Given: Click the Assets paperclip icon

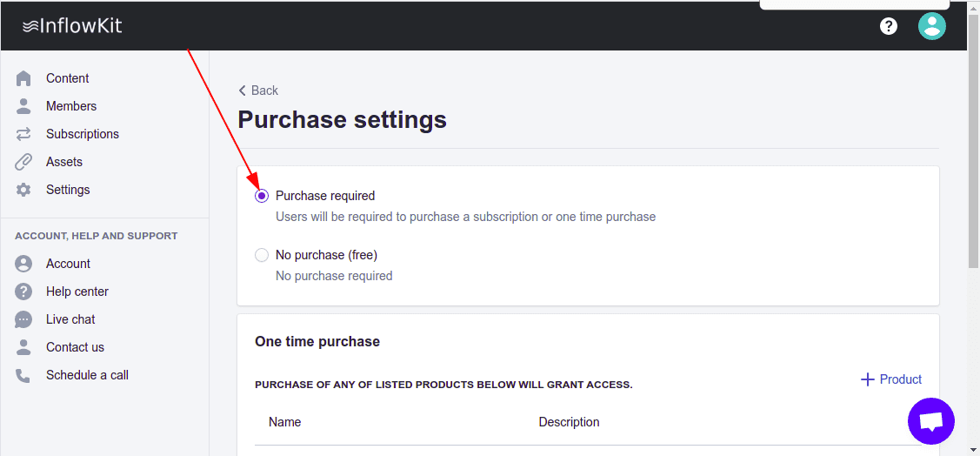Looking at the screenshot, I should (23, 162).
